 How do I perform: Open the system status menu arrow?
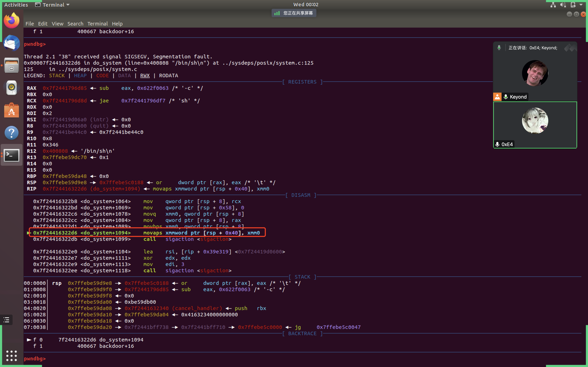pyautogui.click(x=581, y=5)
